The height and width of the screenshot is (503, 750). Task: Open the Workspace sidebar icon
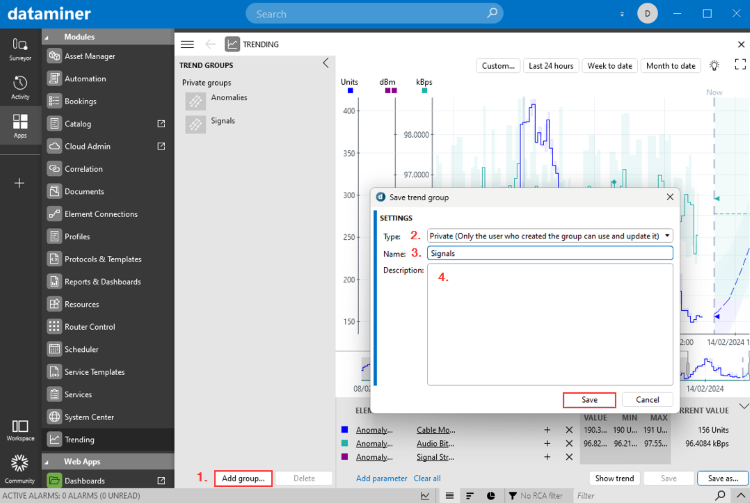point(20,430)
